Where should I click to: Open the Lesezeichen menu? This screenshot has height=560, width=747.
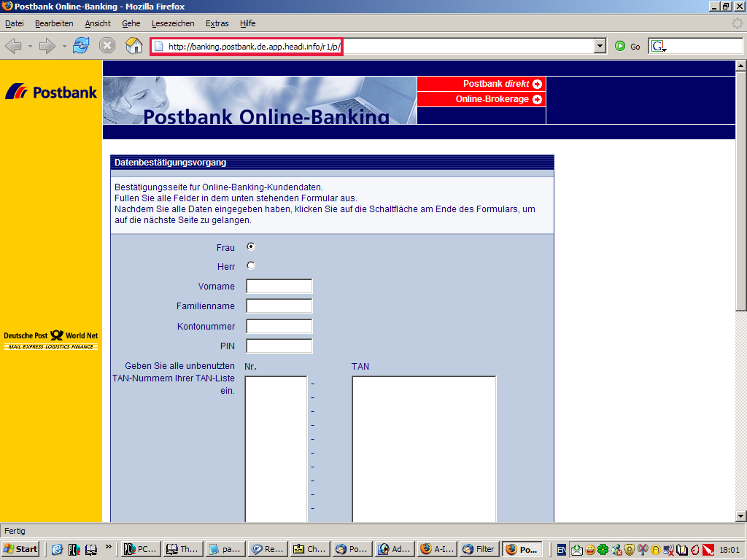coord(173,23)
